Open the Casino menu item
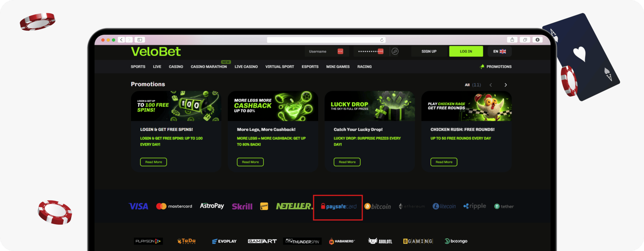644x251 pixels. 176,67
